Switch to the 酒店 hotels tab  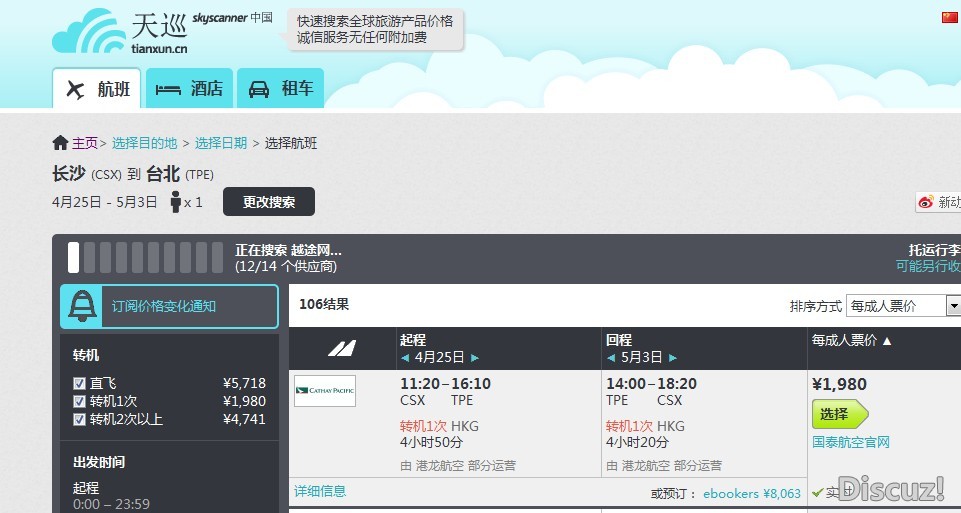190,88
